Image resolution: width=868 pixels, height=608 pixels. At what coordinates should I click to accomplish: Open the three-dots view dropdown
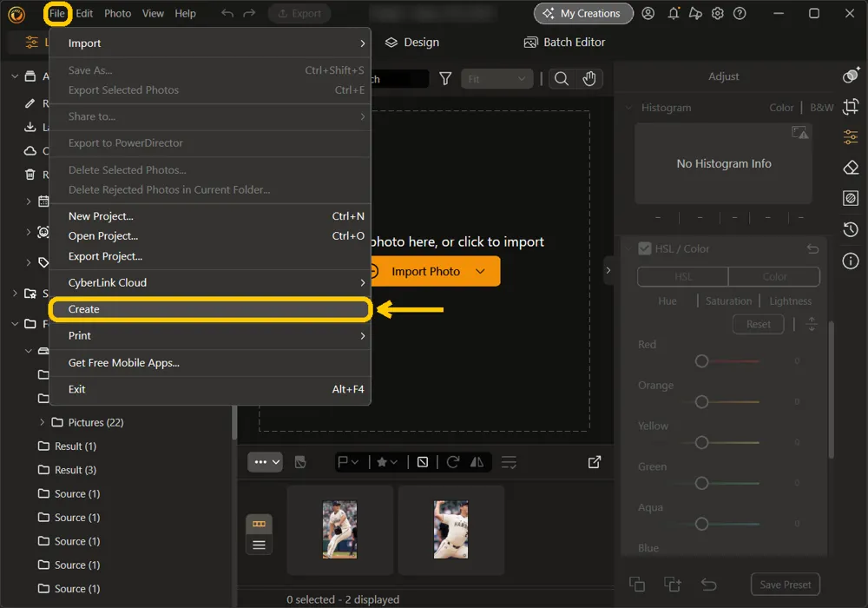click(265, 462)
